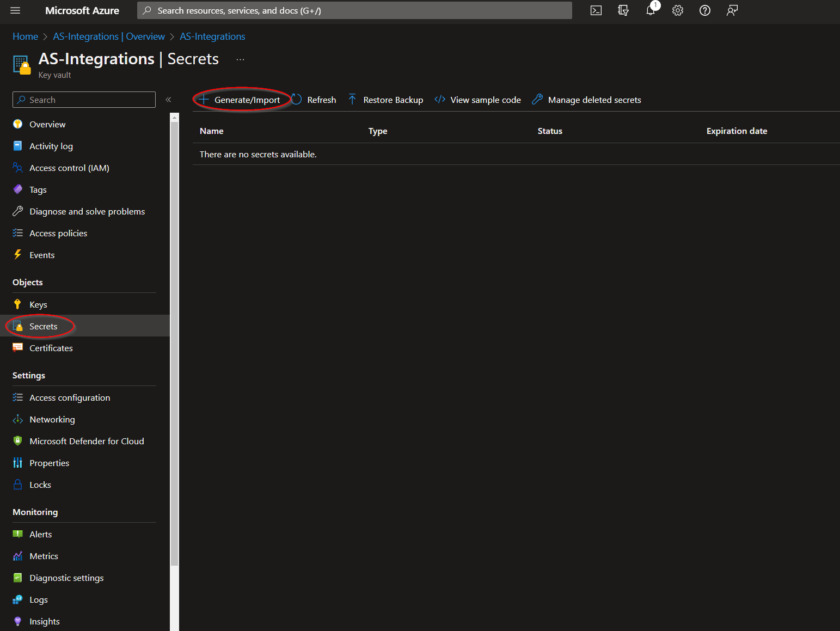Open the portal hamburger menu
This screenshot has width=840, height=631.
(x=15, y=10)
